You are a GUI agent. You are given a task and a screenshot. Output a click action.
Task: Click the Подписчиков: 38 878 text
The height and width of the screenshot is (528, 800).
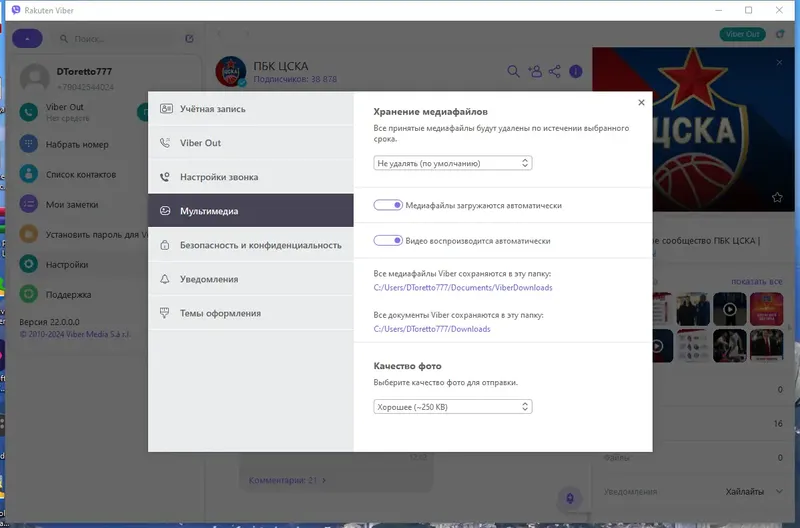[295, 79]
